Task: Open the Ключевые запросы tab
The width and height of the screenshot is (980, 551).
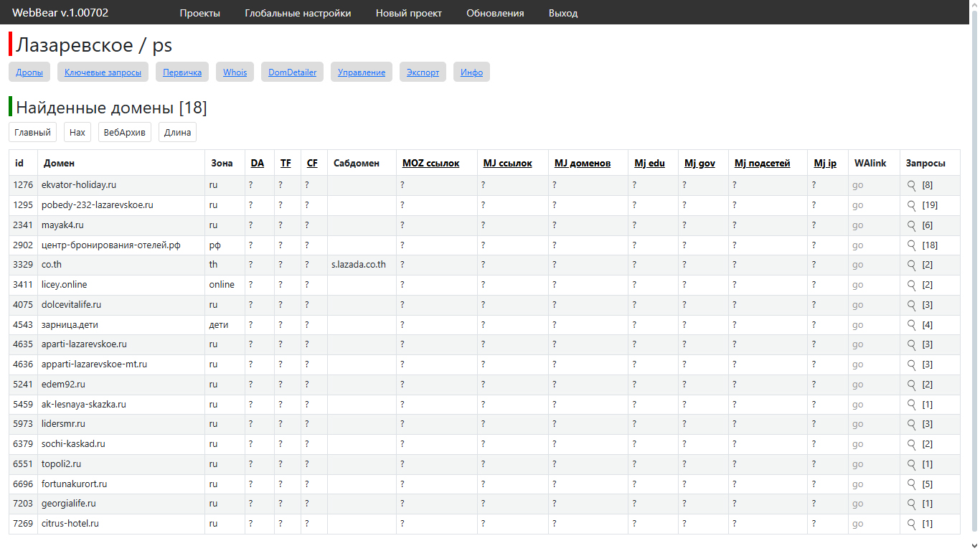Action: [x=103, y=72]
